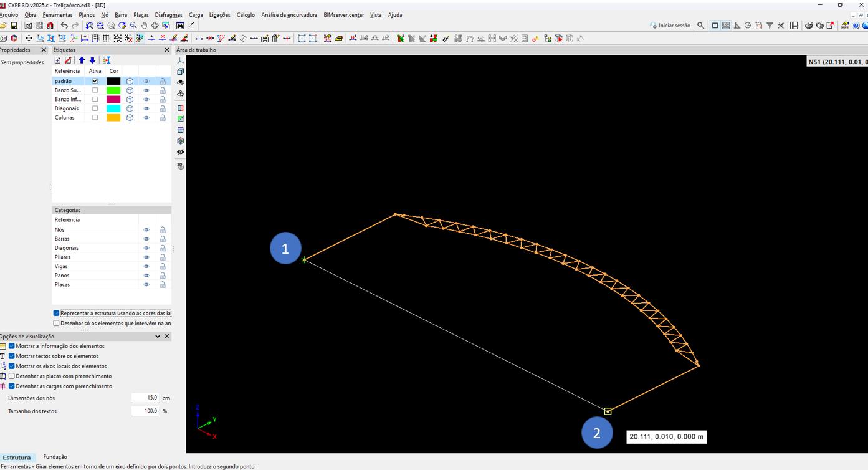Open the Barra menu
Viewport: 868px width, 470px height.
(x=121, y=15)
